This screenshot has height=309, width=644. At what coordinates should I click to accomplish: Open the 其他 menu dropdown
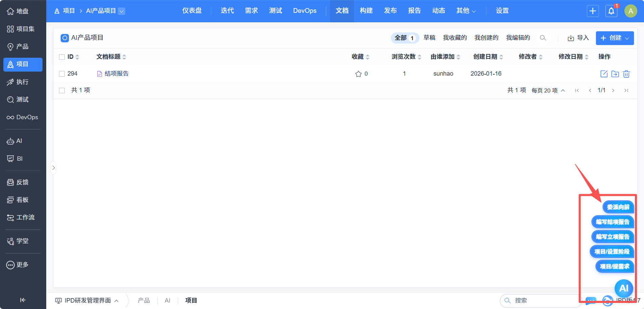click(466, 11)
